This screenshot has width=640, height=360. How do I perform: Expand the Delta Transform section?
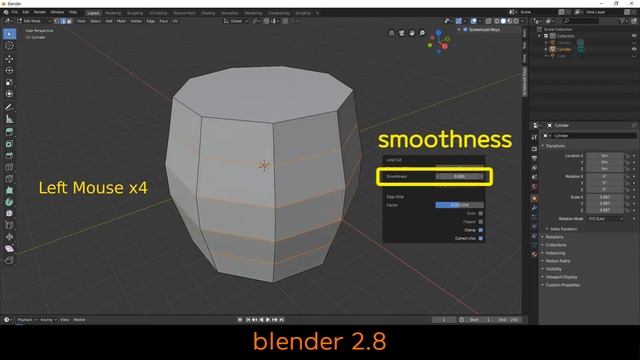(x=563, y=229)
